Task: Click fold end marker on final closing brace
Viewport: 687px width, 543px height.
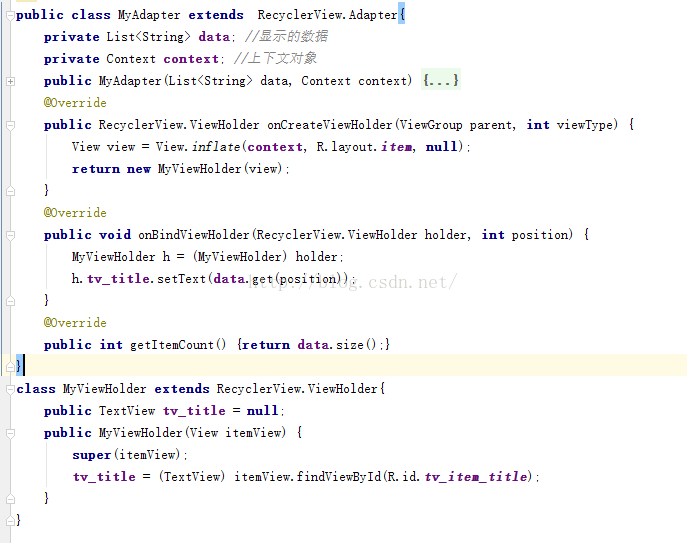Action: click(10, 521)
